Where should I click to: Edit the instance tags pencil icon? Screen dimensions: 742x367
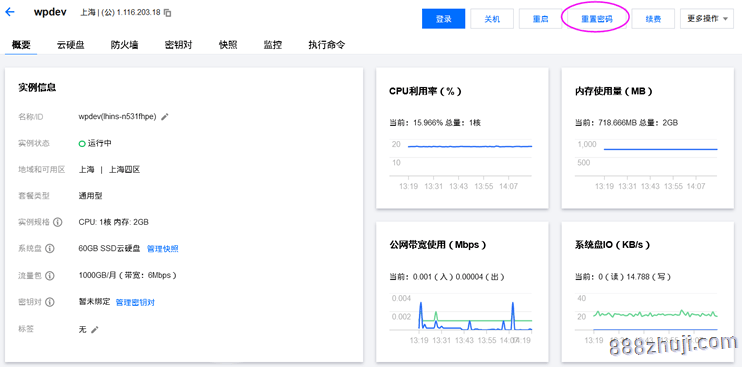tap(95, 330)
